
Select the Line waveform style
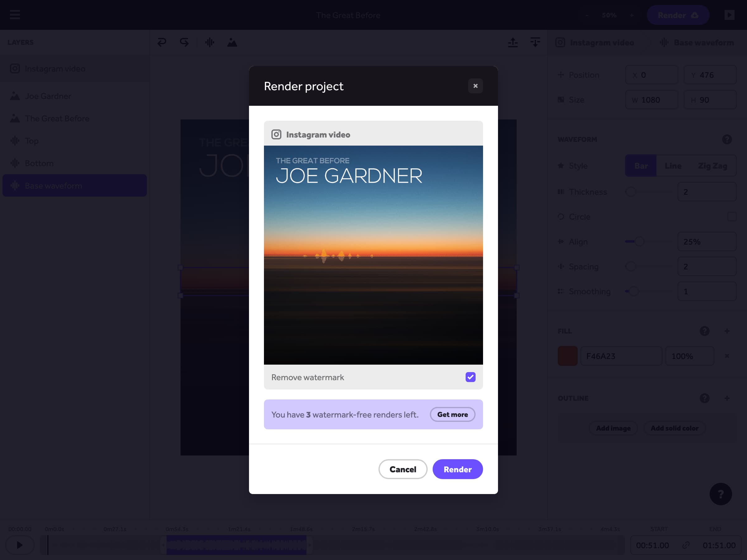coord(673,166)
